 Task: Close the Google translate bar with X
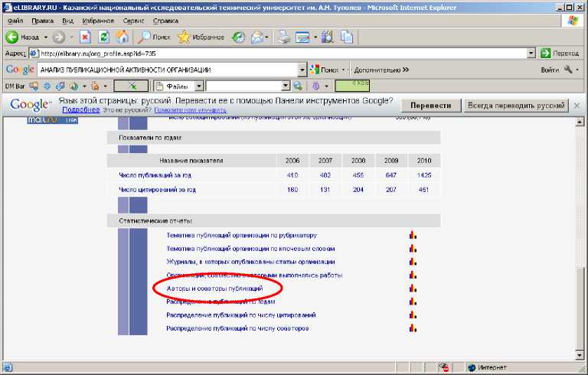(577, 106)
